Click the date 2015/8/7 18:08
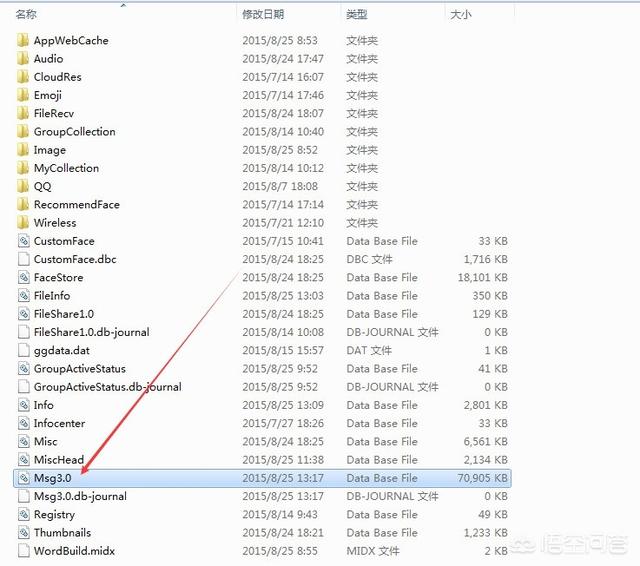The image size is (640, 566). (x=280, y=186)
